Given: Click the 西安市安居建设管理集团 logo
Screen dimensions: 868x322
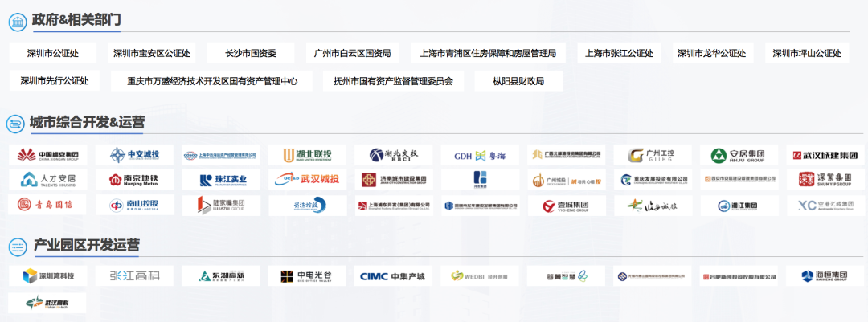Looking at the screenshot, I should (739, 180).
